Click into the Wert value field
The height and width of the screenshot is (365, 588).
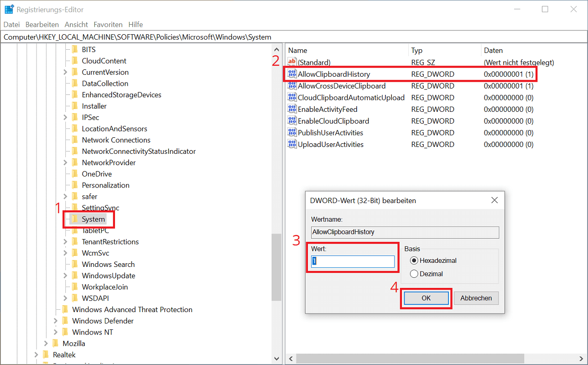coord(353,261)
